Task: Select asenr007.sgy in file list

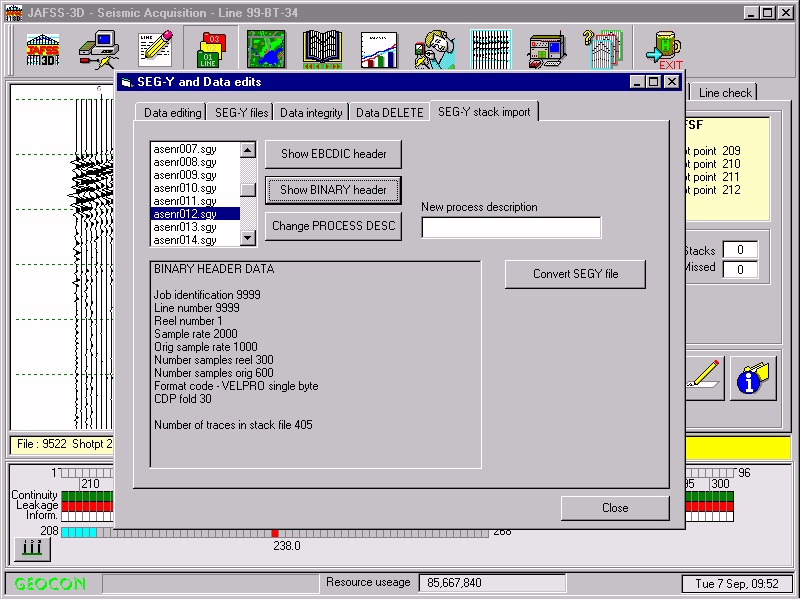Action: point(195,149)
